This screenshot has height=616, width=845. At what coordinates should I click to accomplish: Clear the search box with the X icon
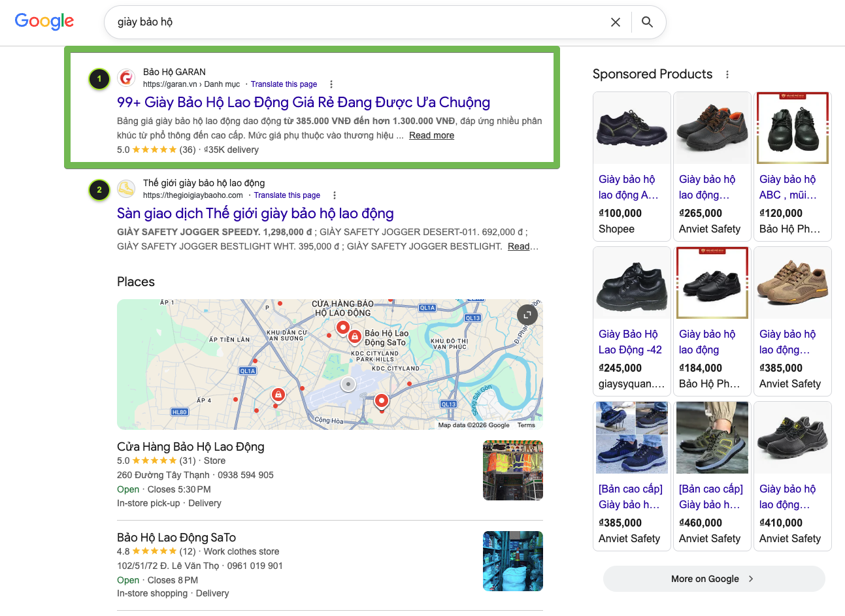[615, 22]
